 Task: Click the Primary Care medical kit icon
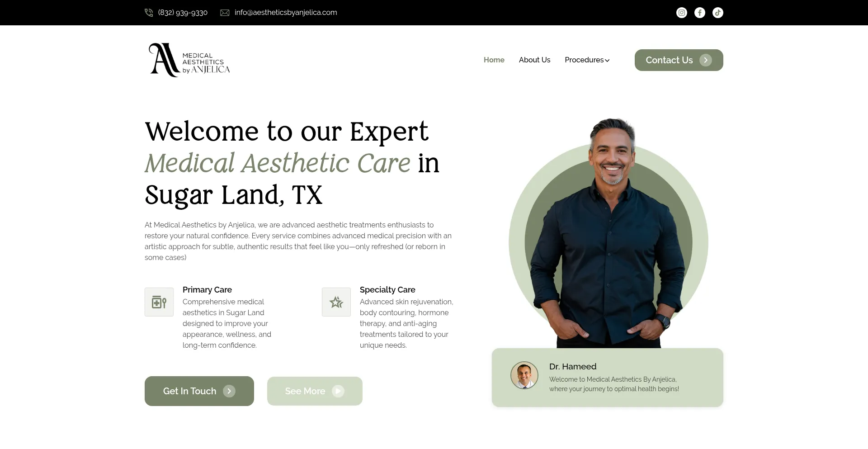point(159,302)
